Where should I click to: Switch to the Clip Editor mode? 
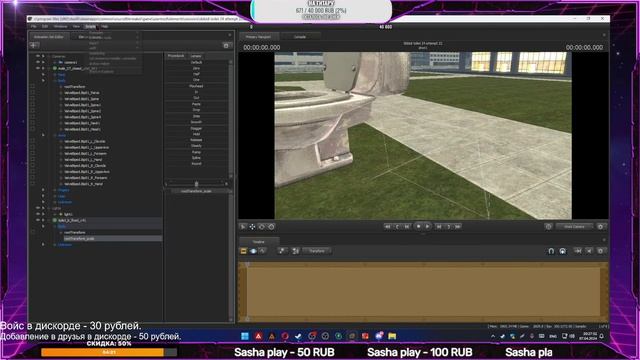[244, 251]
